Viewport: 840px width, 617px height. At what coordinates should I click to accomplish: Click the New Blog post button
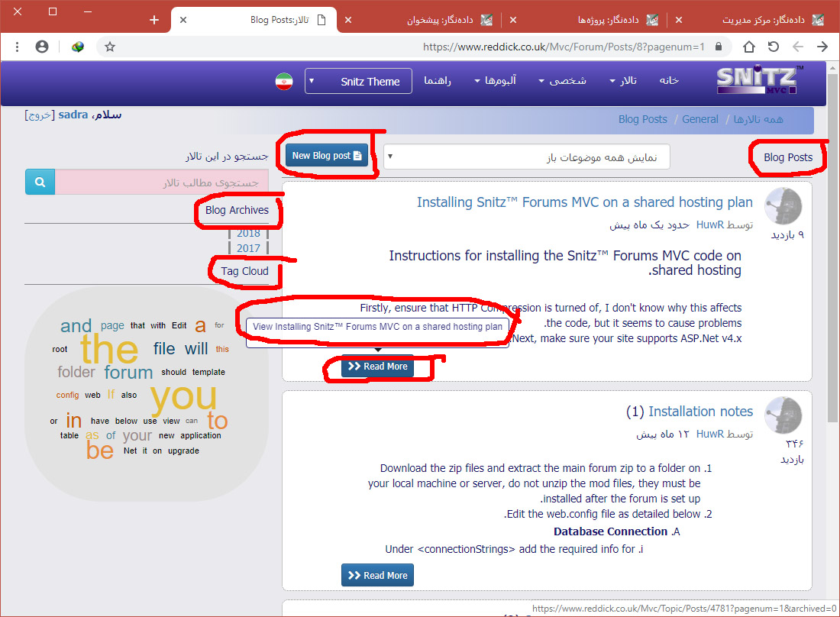point(327,156)
